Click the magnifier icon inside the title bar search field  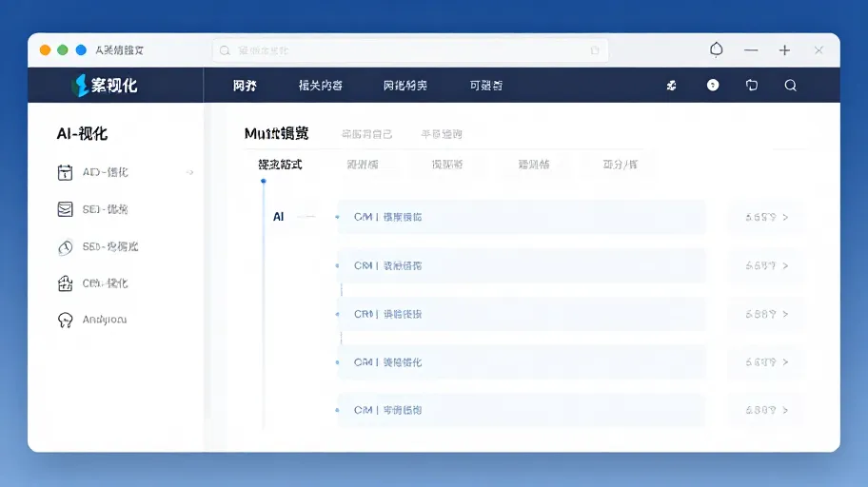(x=225, y=51)
